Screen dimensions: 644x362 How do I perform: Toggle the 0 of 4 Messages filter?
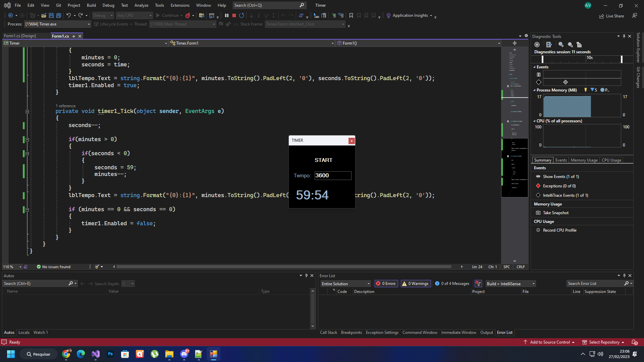click(452, 284)
